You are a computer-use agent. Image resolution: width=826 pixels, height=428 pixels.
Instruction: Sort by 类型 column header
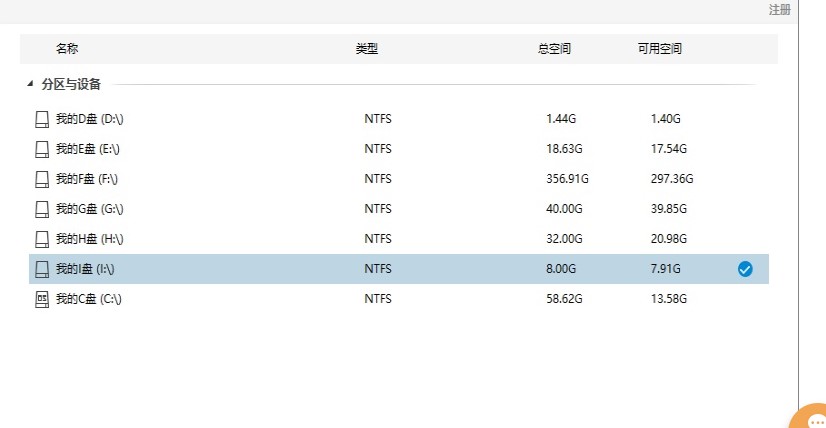tap(367, 49)
